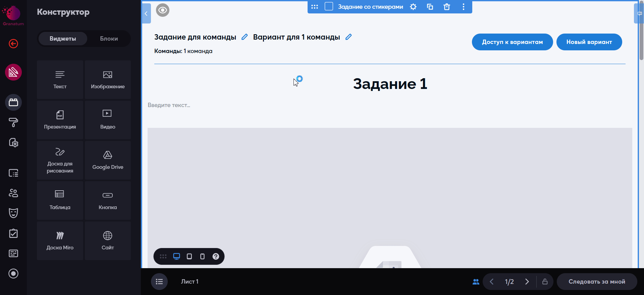The image size is (644, 295).
Task: Open three-dot menu for sticker task
Action: pyautogui.click(x=463, y=7)
